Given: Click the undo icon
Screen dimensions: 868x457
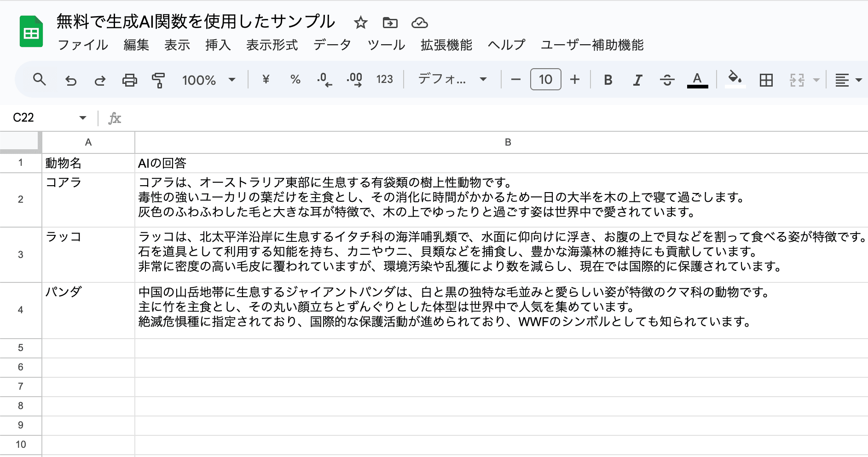Looking at the screenshot, I should (70, 79).
